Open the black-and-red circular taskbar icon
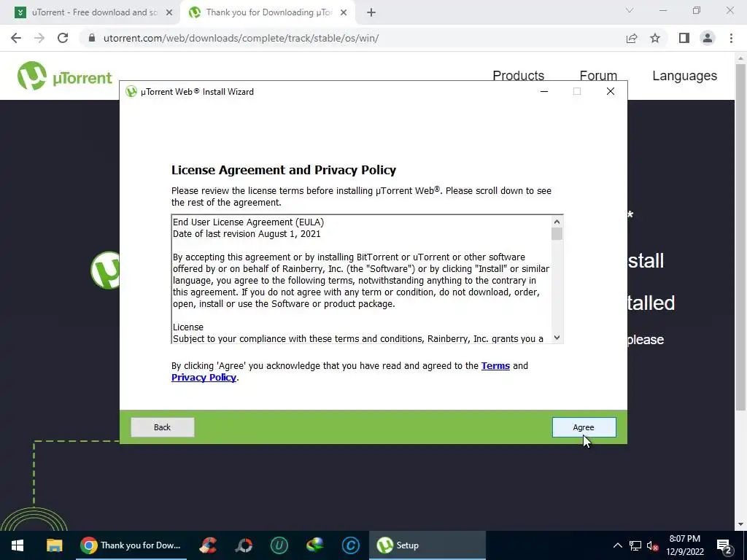The height and width of the screenshot is (560, 747). coord(244,545)
